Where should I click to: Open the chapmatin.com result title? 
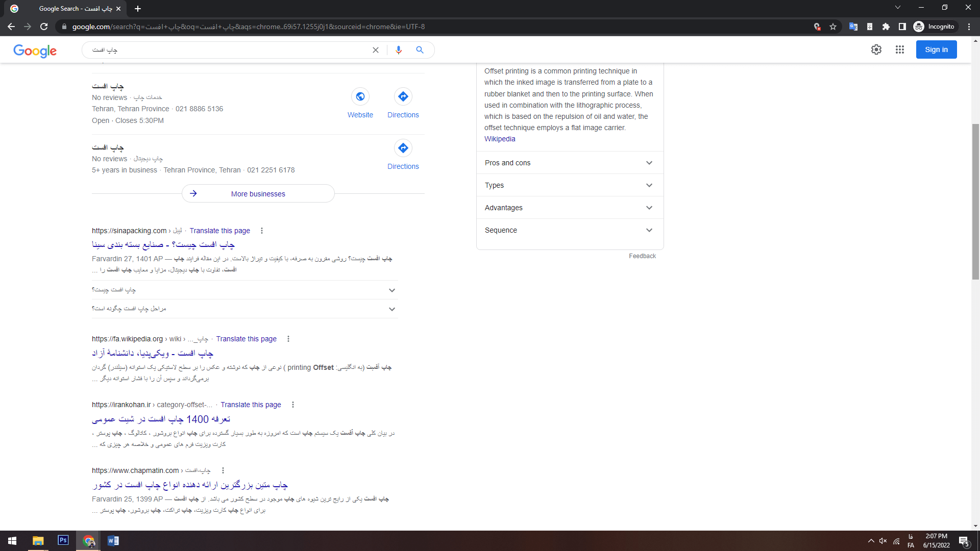click(189, 485)
